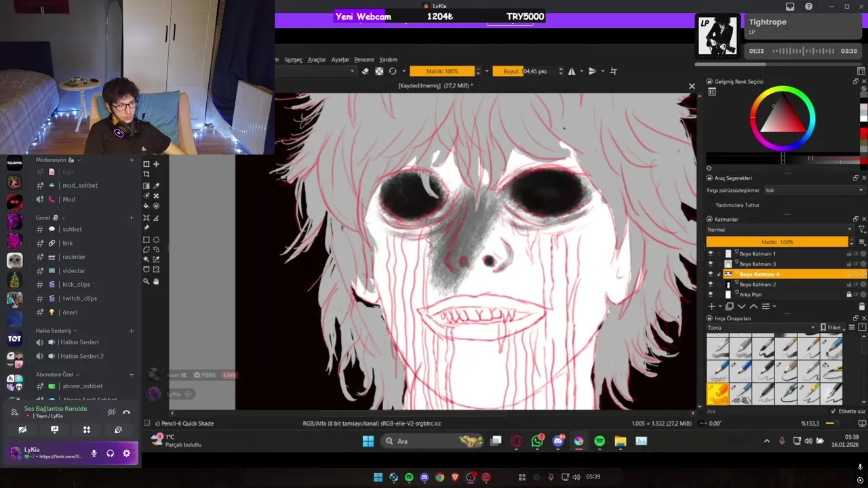Open WhatsApp from the Windows taskbar

(537, 441)
